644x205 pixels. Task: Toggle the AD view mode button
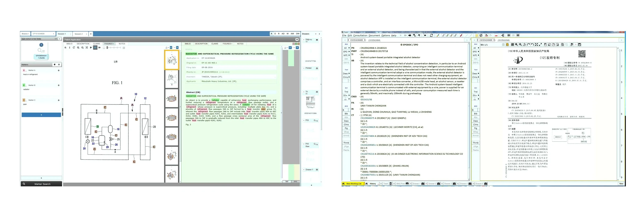(x=283, y=34)
